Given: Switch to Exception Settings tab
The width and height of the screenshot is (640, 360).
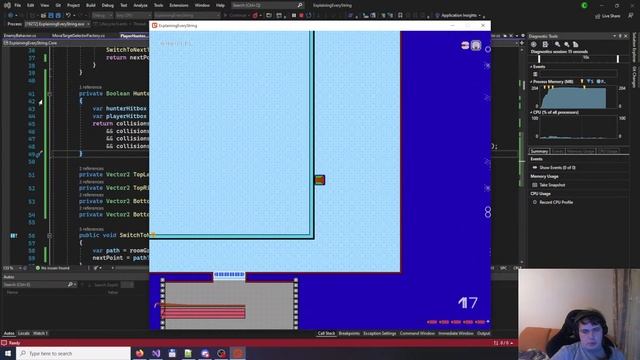Looking at the screenshot, I should [380, 333].
